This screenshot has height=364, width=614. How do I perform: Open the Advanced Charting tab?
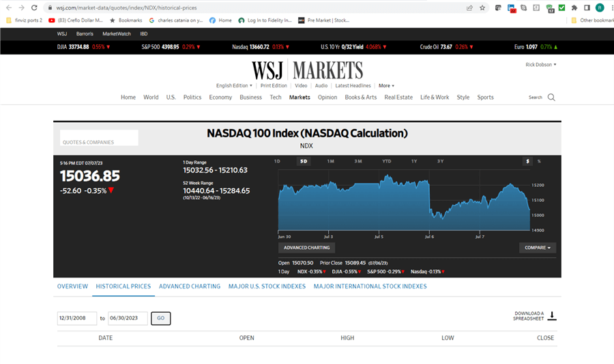click(190, 286)
